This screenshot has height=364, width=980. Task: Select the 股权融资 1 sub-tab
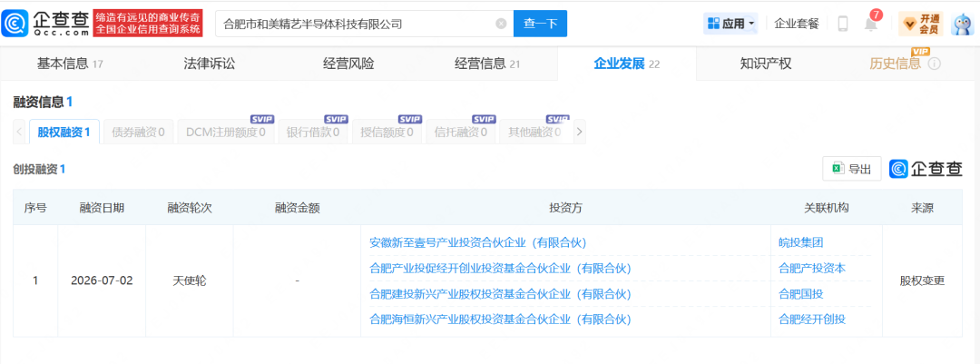tap(64, 132)
